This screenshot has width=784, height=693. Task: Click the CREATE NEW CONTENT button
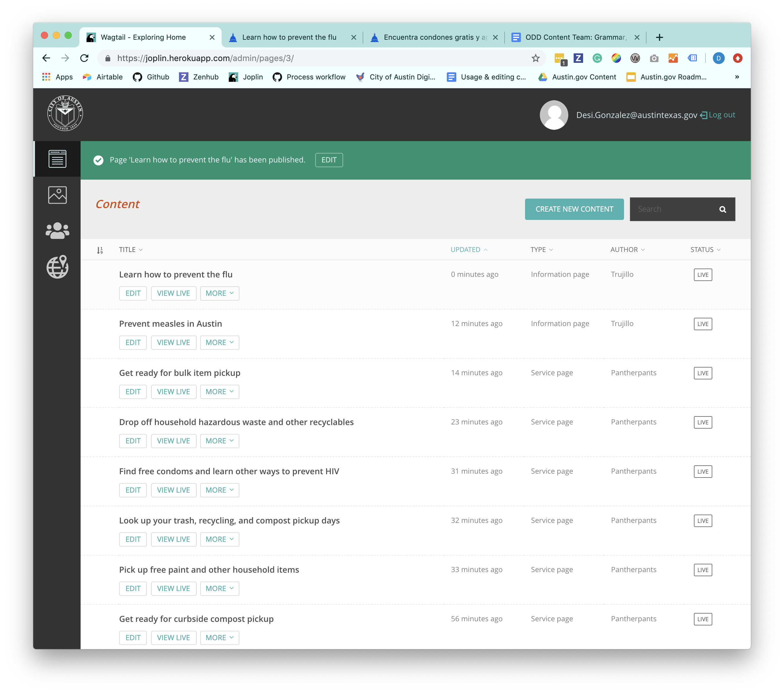coord(574,209)
